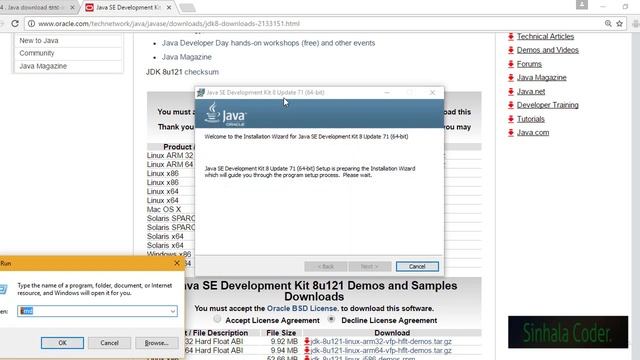Click the Mac OS X product row

[164, 209]
